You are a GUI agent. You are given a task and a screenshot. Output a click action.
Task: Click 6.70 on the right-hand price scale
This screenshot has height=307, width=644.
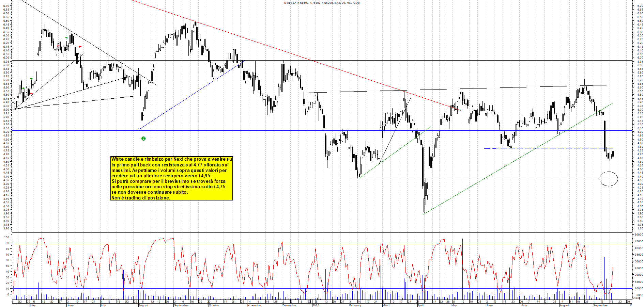click(640, 6)
